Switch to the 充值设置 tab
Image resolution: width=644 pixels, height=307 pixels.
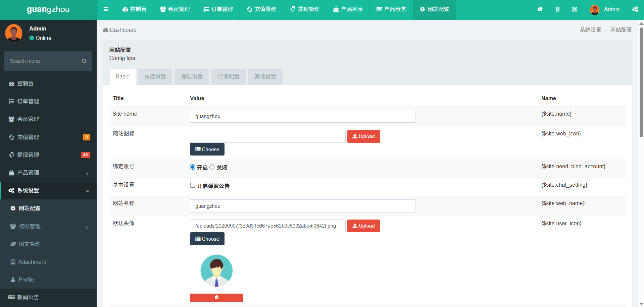(x=155, y=77)
